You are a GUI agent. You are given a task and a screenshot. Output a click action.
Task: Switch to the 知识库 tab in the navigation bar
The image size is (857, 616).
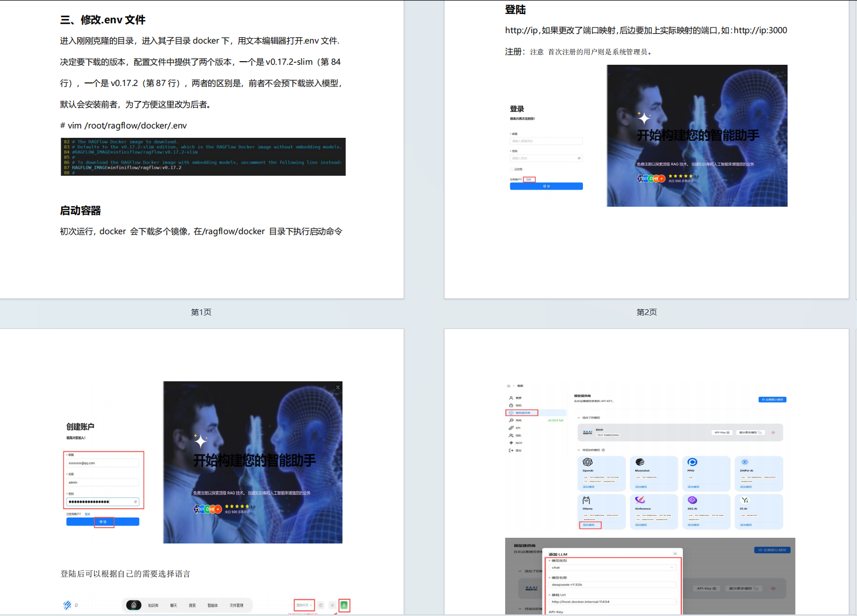coord(154,605)
